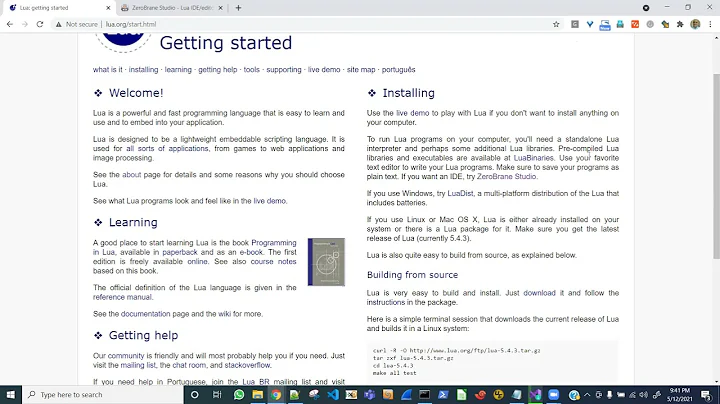Select the Lua: getting started tab
720x404 pixels.
(x=60, y=8)
